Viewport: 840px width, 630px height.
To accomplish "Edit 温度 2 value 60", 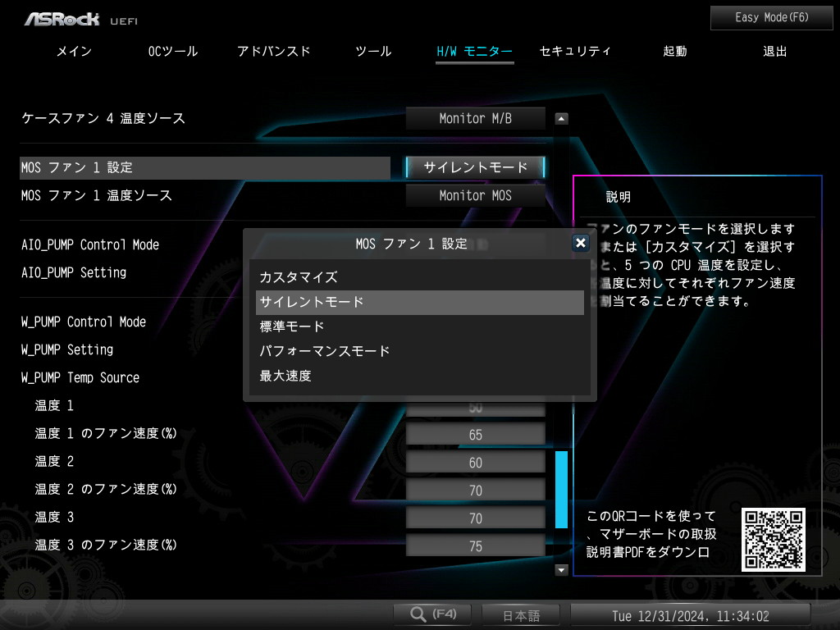I will [475, 463].
